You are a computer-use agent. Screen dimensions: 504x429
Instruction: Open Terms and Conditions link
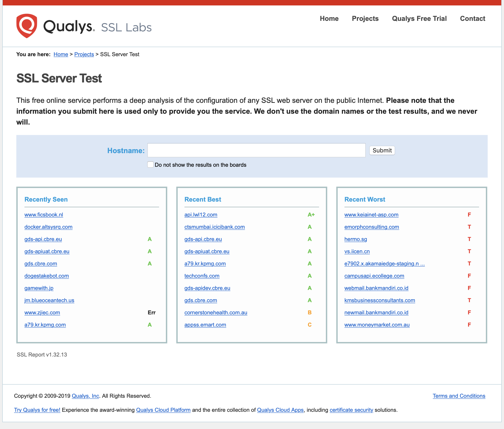459,396
